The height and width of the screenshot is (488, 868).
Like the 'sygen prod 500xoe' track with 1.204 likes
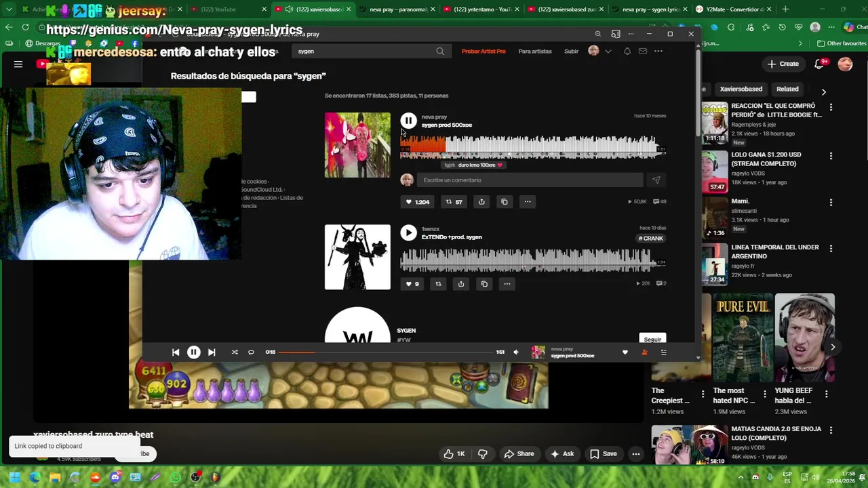(418, 201)
